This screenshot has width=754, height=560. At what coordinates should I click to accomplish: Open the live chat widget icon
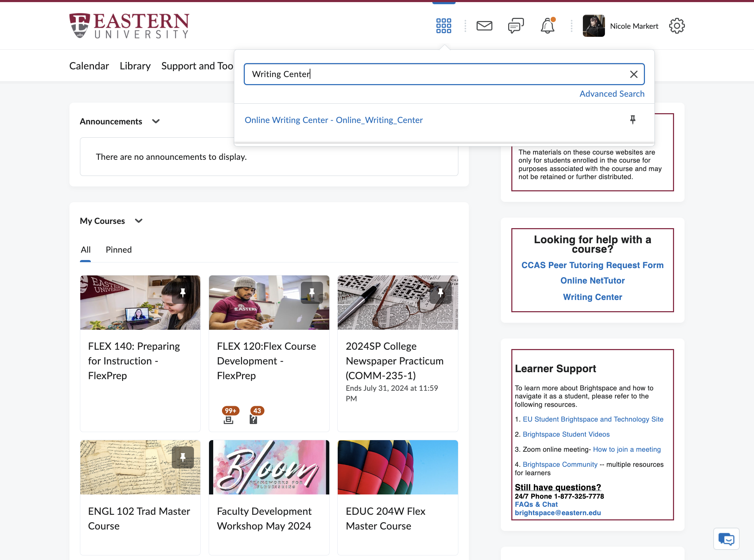click(726, 539)
